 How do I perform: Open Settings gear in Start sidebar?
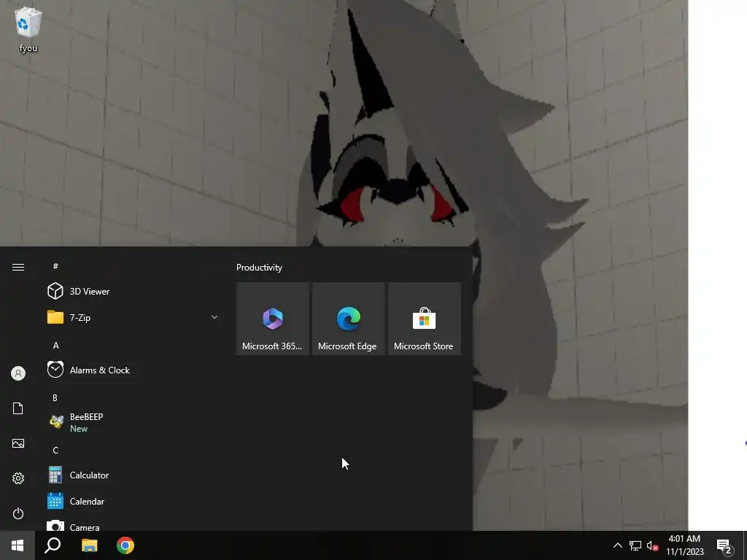pos(18,478)
